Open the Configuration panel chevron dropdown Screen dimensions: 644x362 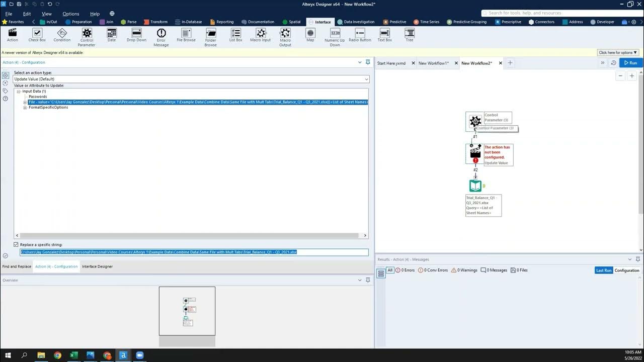point(360,62)
